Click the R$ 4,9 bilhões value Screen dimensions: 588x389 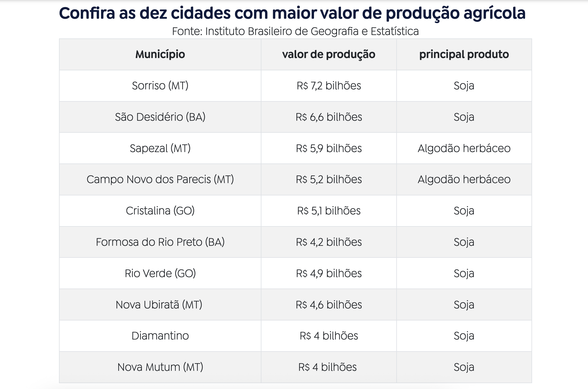coord(329,273)
